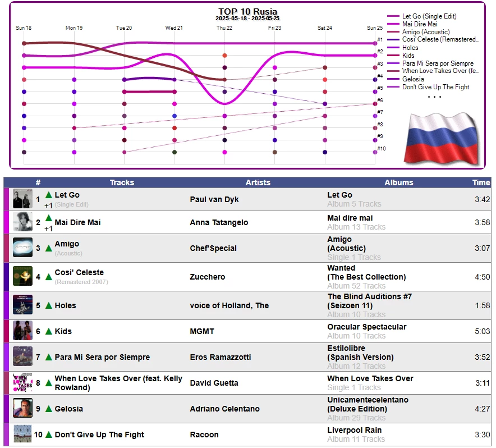Click the voice of Holland, The artist name
The image size is (496, 448).
[x=229, y=305]
